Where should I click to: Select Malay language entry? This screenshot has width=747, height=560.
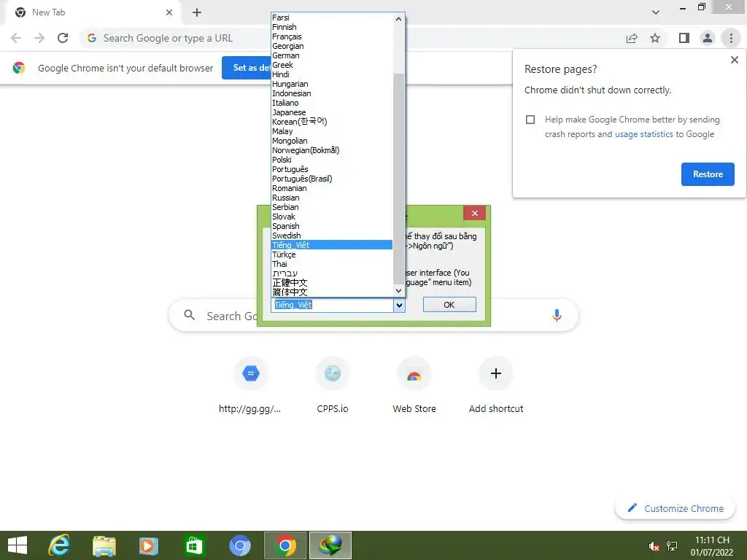[x=332, y=131]
